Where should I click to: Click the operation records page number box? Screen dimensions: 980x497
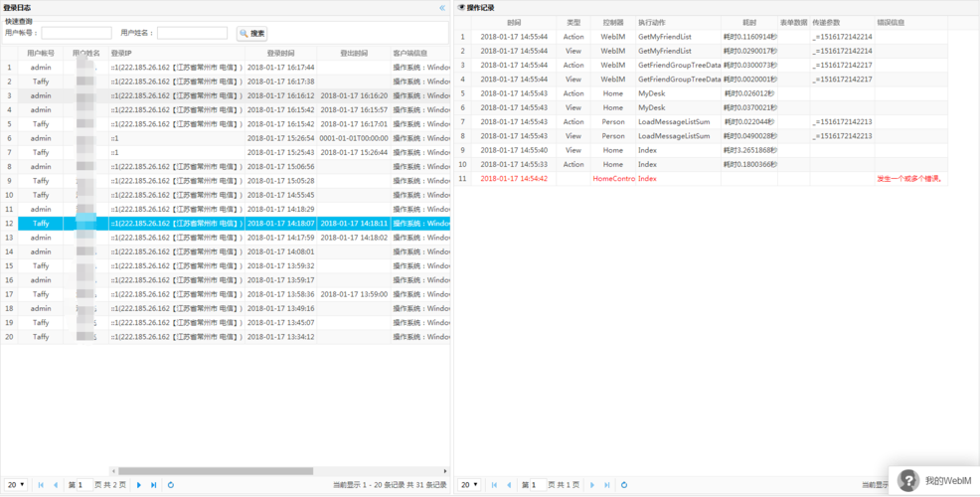tap(538, 484)
